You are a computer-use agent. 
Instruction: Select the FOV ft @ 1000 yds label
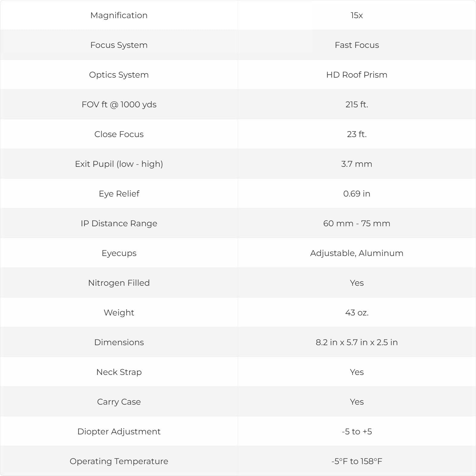pyautogui.click(x=119, y=104)
